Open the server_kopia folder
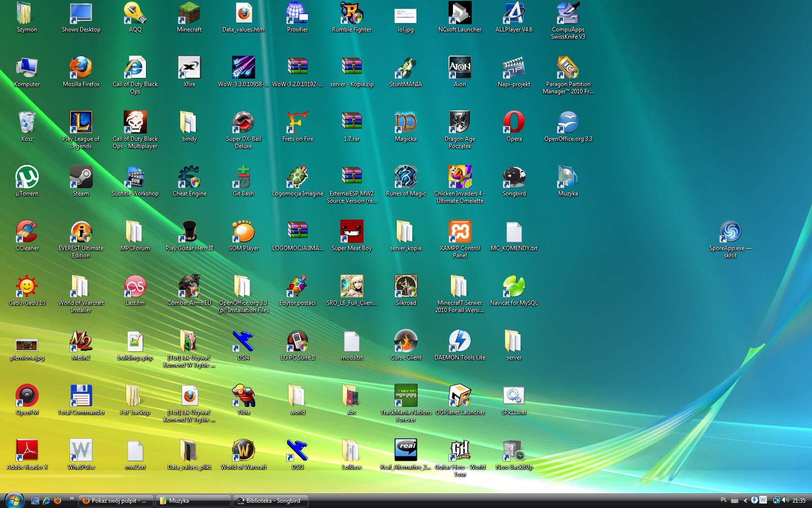The width and height of the screenshot is (812, 508). (406, 236)
